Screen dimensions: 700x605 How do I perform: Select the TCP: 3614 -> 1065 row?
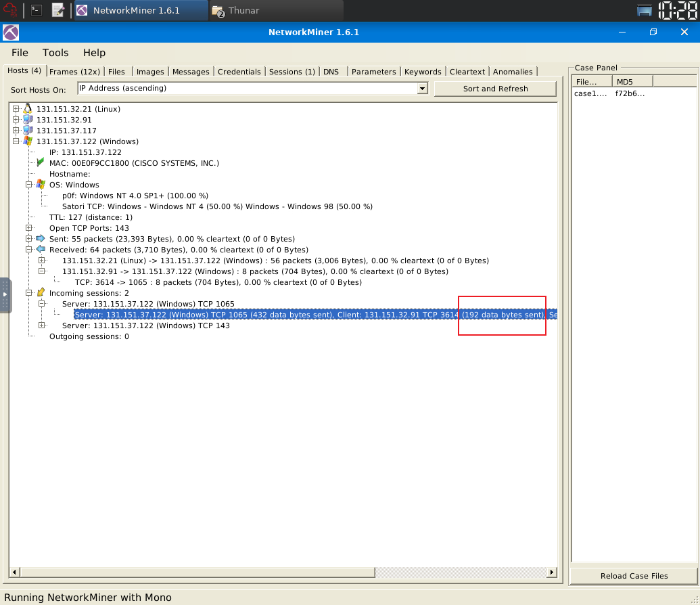point(218,282)
